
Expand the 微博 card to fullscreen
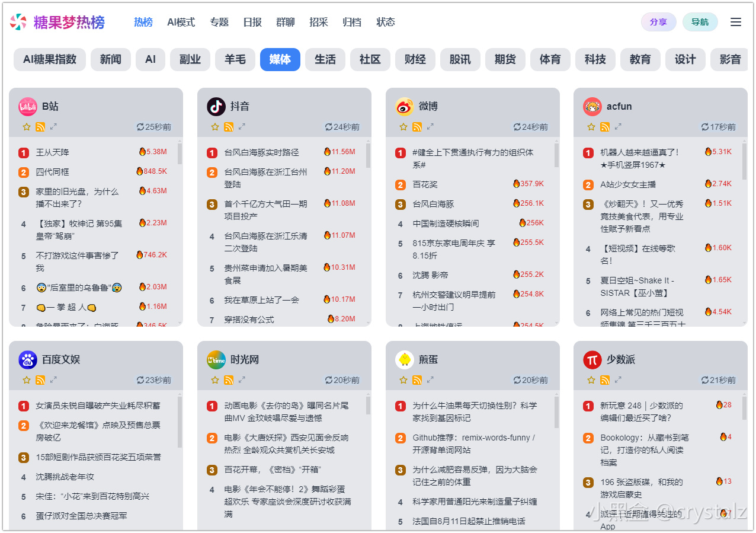(x=430, y=127)
